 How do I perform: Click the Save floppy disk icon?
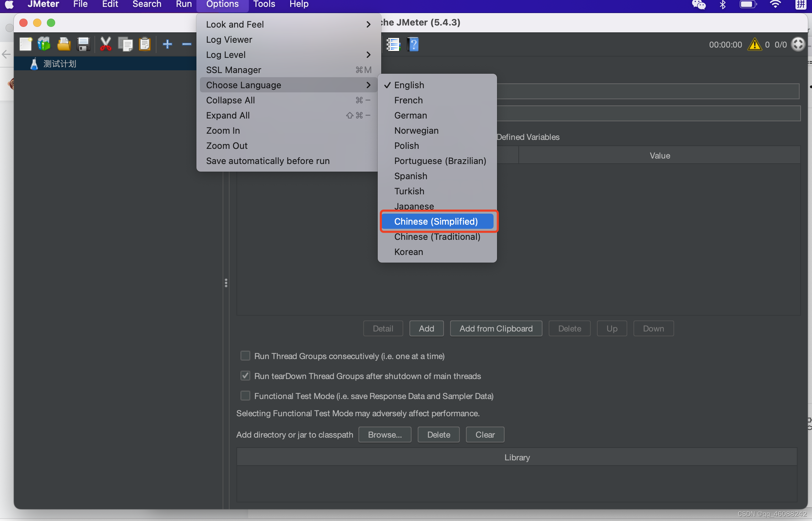[x=83, y=44]
